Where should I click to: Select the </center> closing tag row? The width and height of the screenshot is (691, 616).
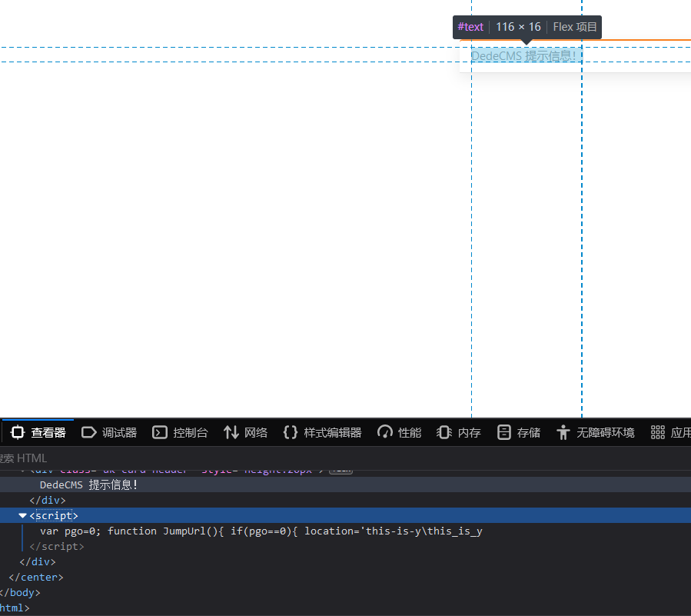click(35, 578)
